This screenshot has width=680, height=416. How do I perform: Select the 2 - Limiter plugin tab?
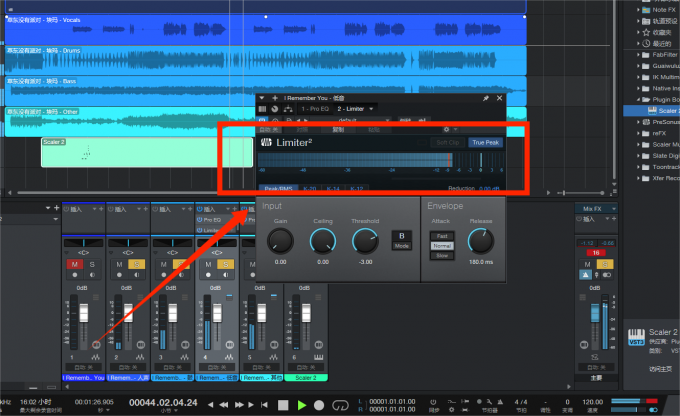350,109
